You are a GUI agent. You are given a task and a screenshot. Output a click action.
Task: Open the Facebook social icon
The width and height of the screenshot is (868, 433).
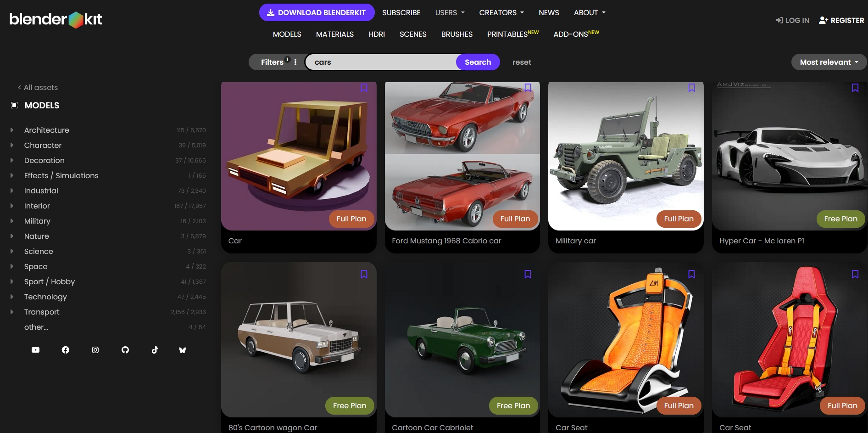click(x=66, y=350)
